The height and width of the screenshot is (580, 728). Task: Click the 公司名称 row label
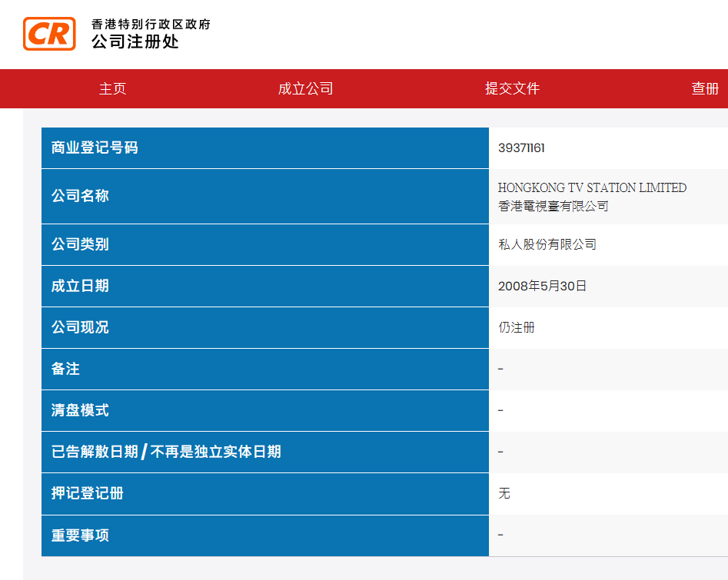tap(80, 196)
